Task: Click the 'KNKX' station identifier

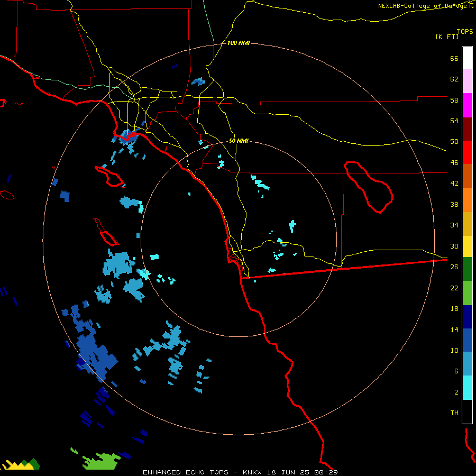Action: pyautogui.click(x=252, y=472)
